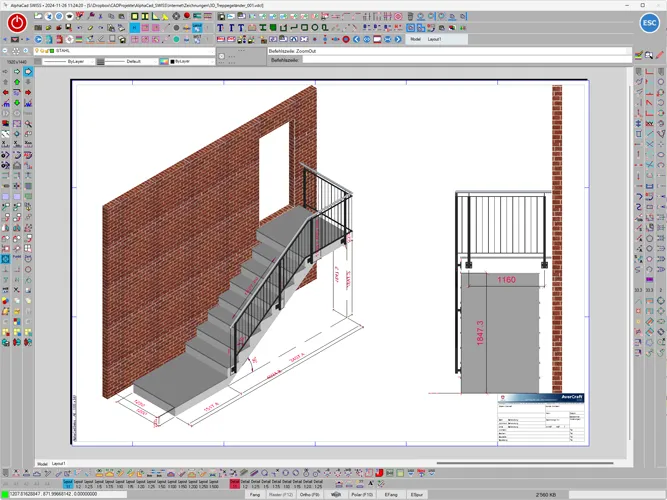Open the ByLayer color swatch selector
The image size is (667, 500).
190,61
